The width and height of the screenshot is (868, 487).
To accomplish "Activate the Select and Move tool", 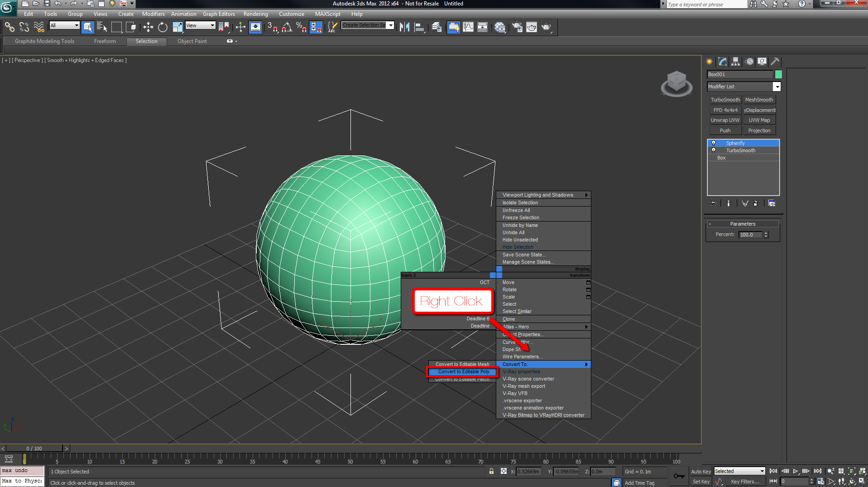I will [148, 27].
